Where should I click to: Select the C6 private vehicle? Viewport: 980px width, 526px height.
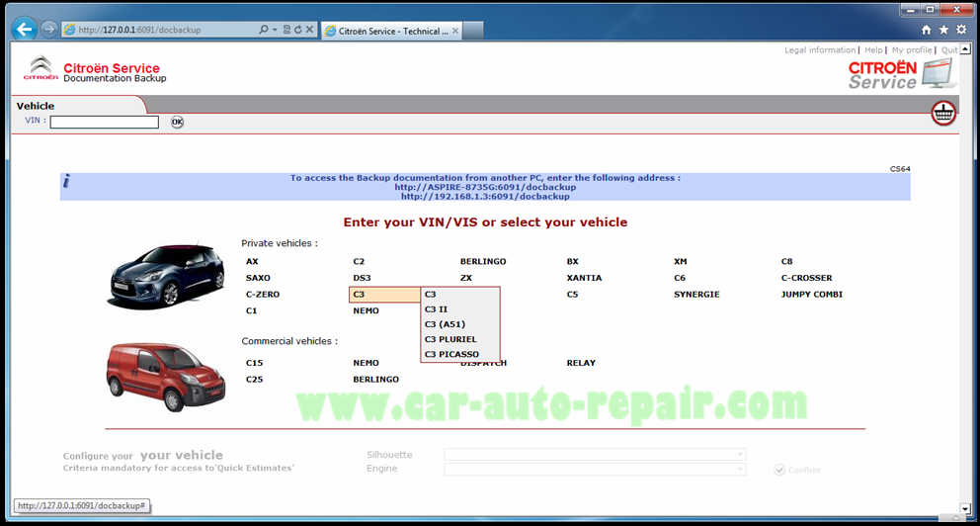[x=680, y=278]
